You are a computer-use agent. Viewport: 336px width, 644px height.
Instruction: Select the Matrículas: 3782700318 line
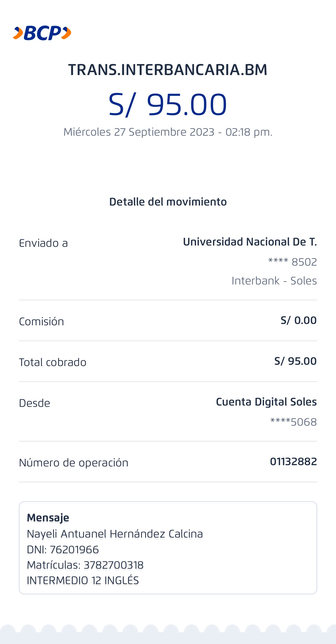[x=85, y=565]
